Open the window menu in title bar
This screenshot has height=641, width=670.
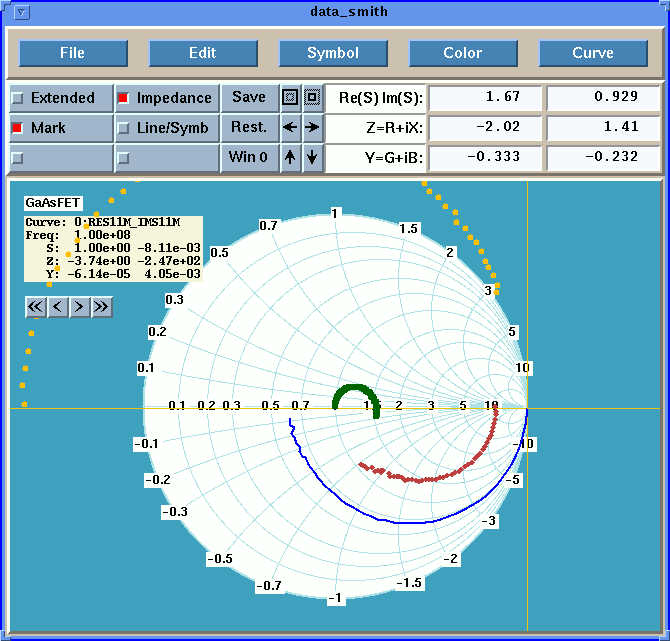pyautogui.click(x=21, y=12)
